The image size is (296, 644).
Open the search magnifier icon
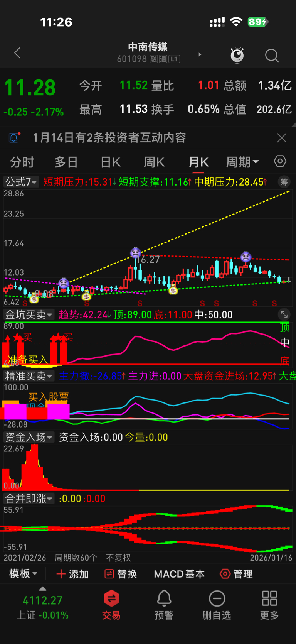(272, 56)
